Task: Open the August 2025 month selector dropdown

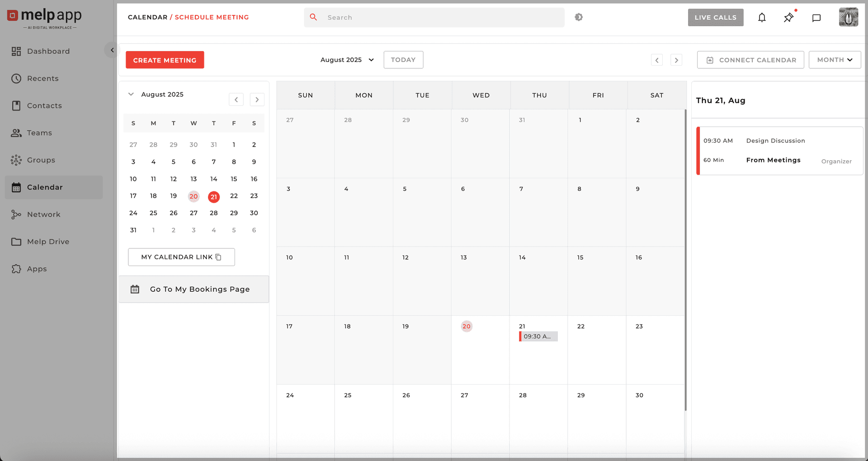Action: pos(346,59)
